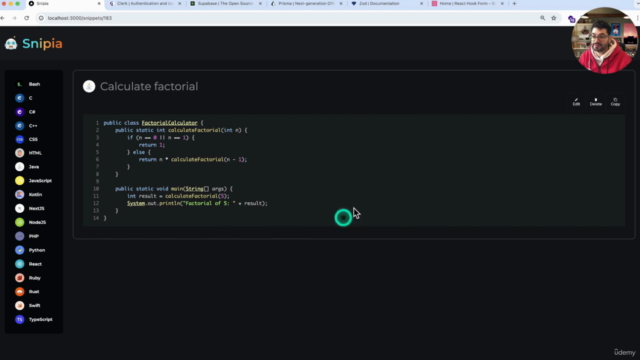Select the Kotlin language icon
Screen dimensions: 640x360
pyautogui.click(x=20, y=194)
